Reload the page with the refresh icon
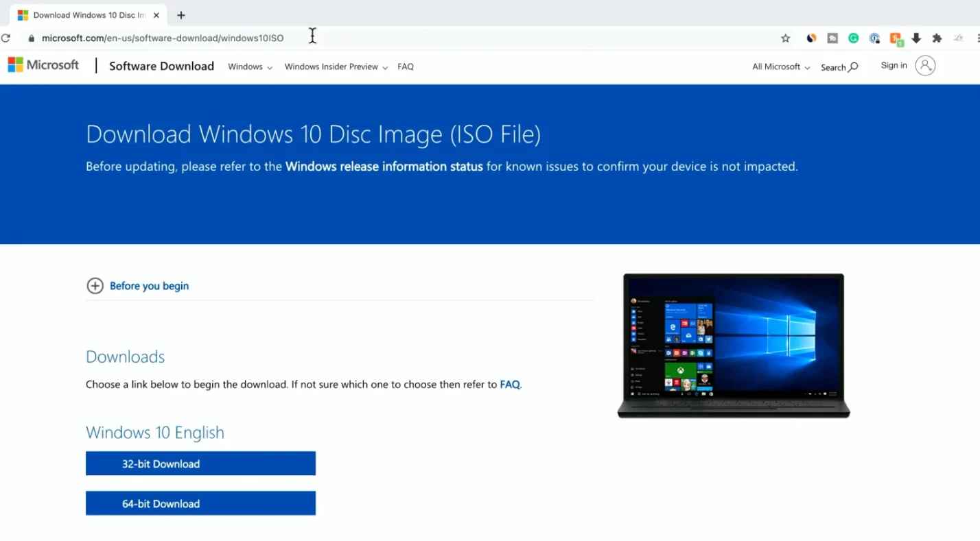980x541 pixels. click(x=5, y=38)
